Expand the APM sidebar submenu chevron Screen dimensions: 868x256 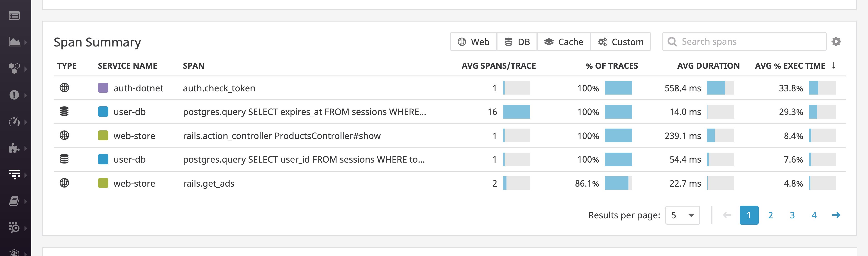coord(26,175)
